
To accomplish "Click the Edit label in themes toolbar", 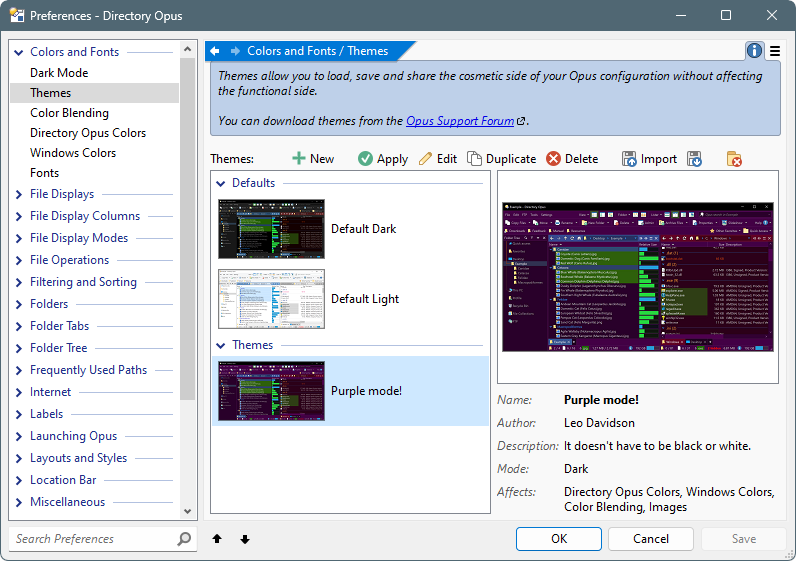I will click(x=447, y=159).
